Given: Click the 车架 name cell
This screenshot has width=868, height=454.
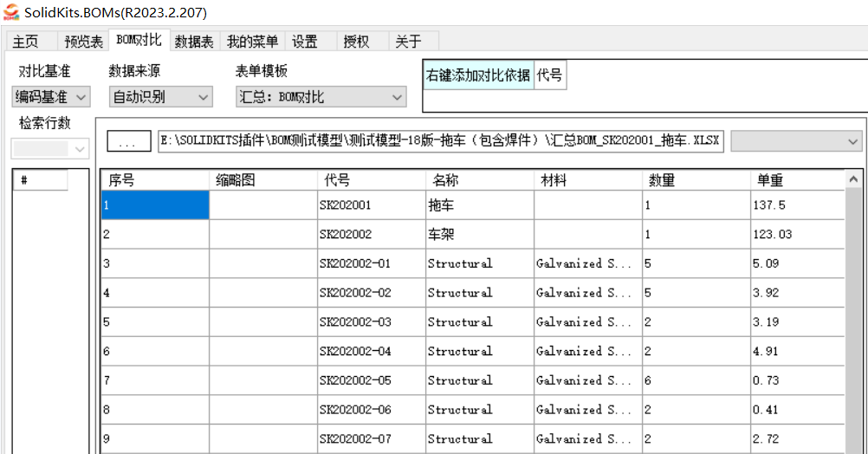Looking at the screenshot, I should [479, 234].
